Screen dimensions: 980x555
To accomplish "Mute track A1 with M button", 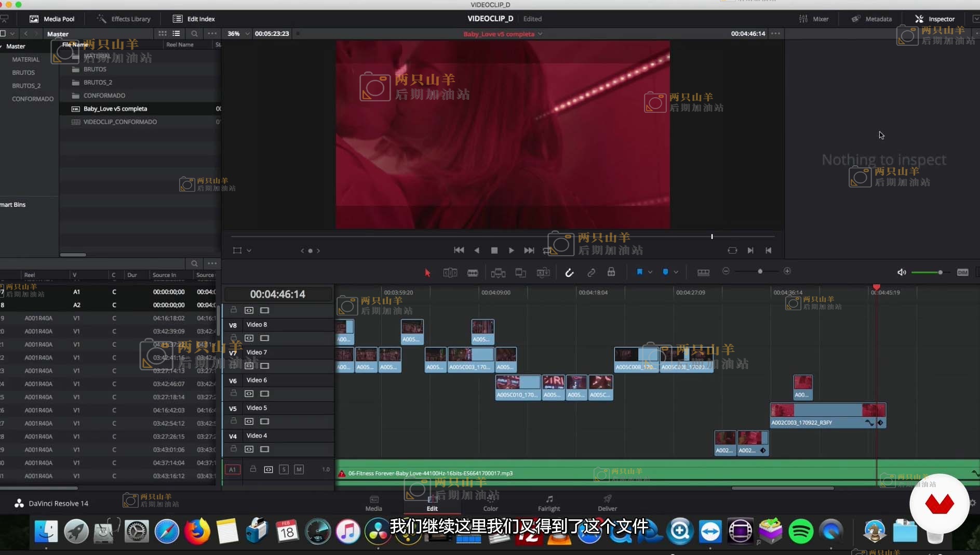I will click(299, 469).
